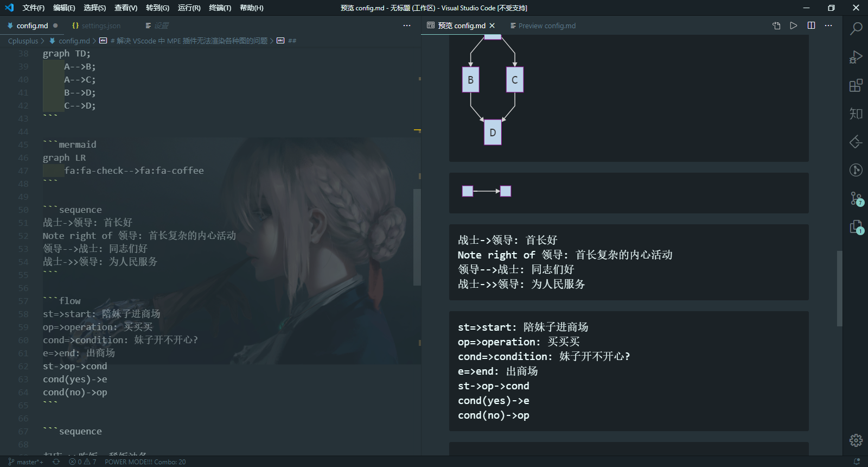Click '战士->领导: 首长好' in editor
Screen dimensions: 868x467
87,223
